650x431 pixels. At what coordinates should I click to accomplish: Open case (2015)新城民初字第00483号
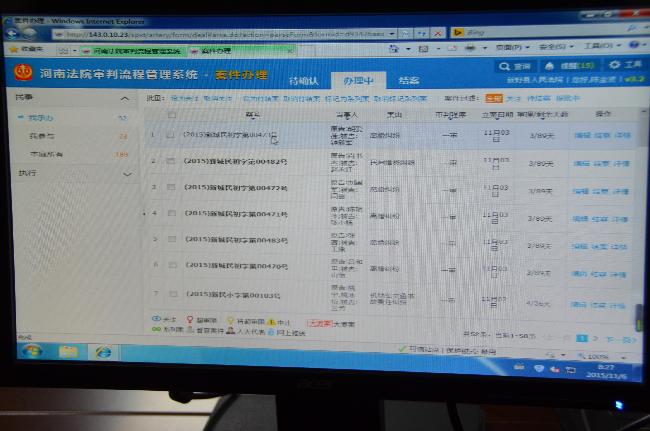236,240
